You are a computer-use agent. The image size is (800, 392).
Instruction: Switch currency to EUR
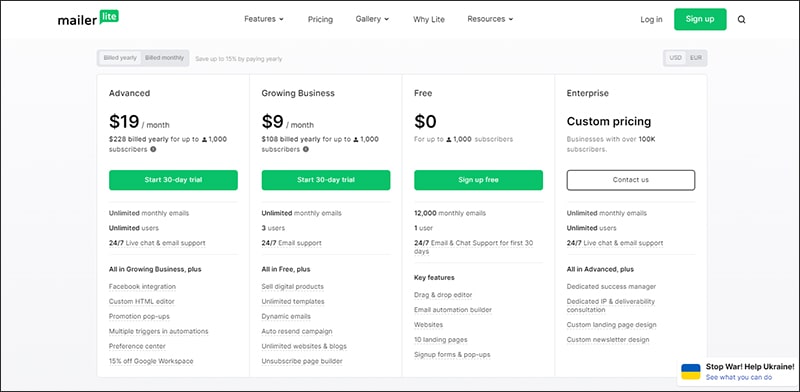click(696, 58)
